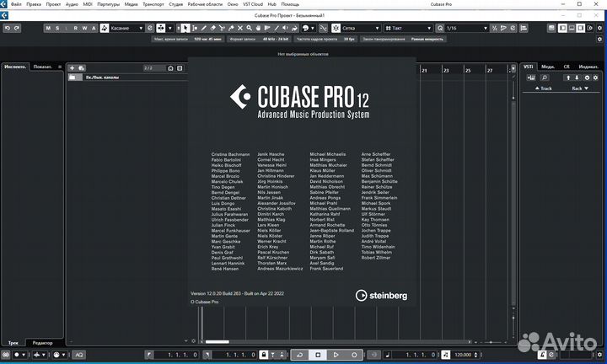Open the Сетка snap type dropdown

click(x=361, y=29)
